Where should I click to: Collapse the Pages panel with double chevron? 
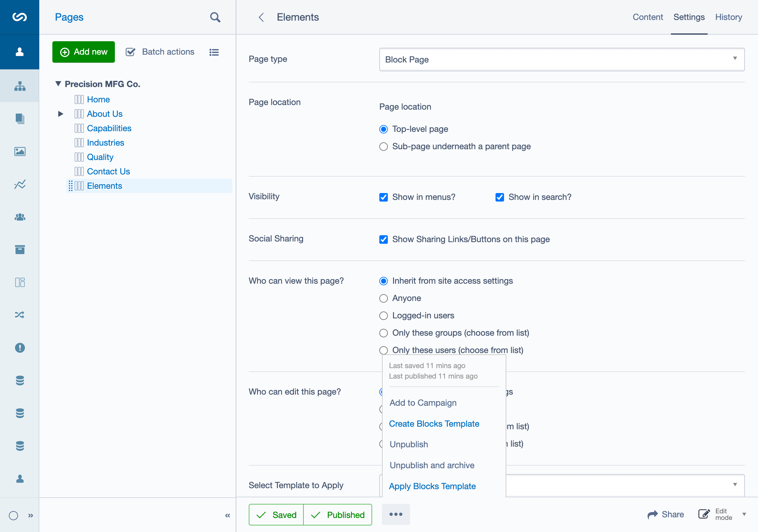tap(227, 515)
